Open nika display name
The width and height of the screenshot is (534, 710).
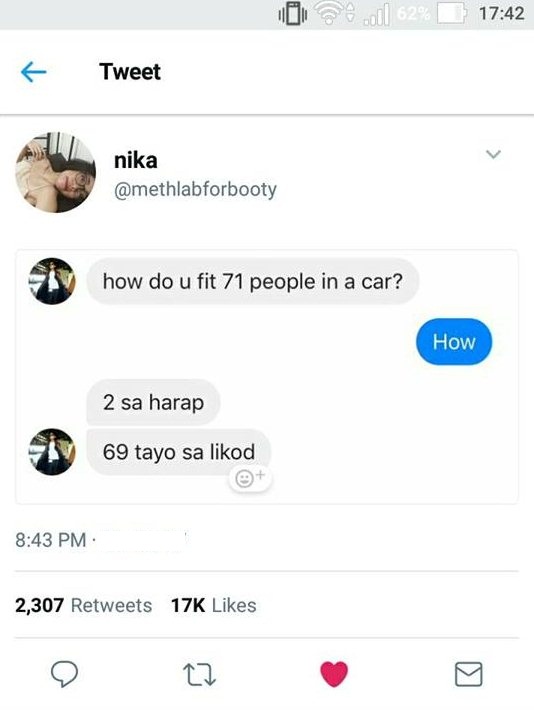[x=135, y=161]
